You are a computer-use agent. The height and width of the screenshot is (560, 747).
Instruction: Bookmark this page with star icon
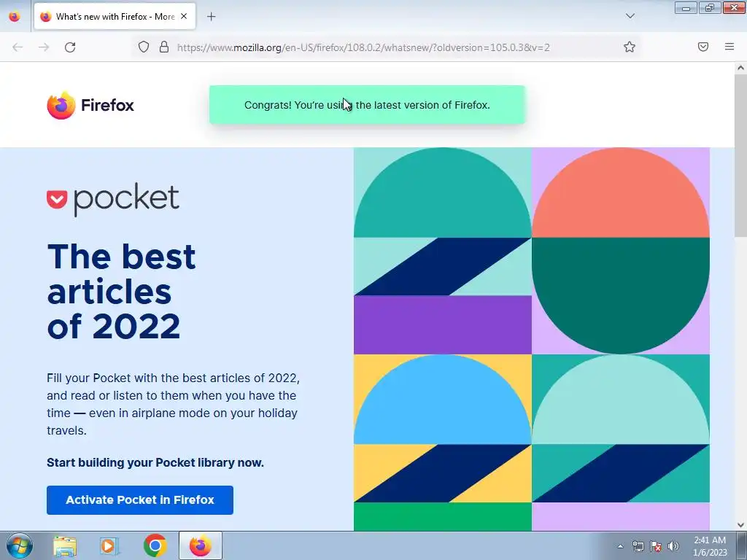tap(630, 47)
